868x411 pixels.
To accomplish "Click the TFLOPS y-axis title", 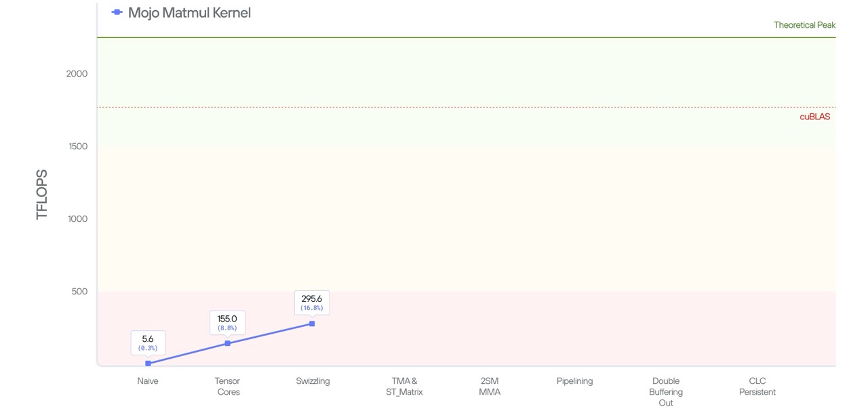I will [42, 194].
